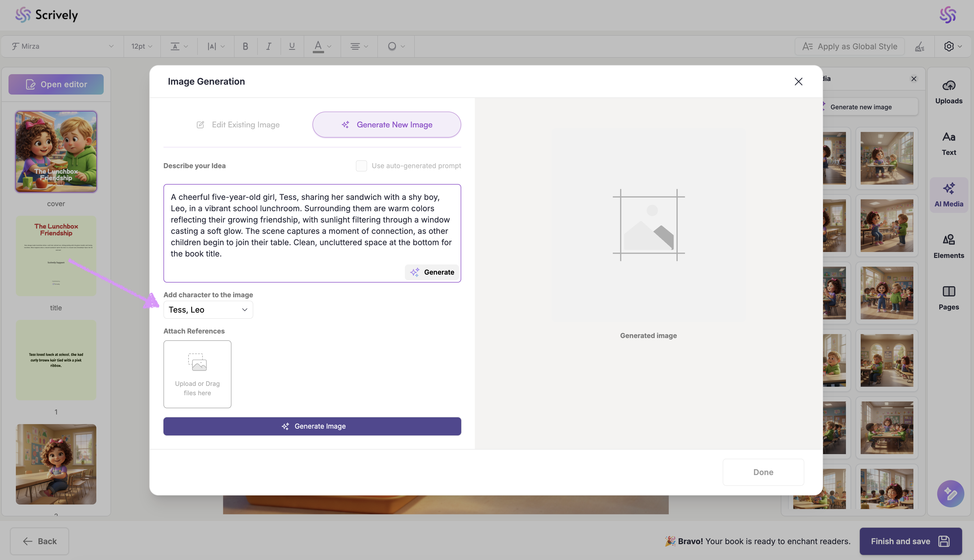Open the Pages panel icon

click(x=948, y=298)
